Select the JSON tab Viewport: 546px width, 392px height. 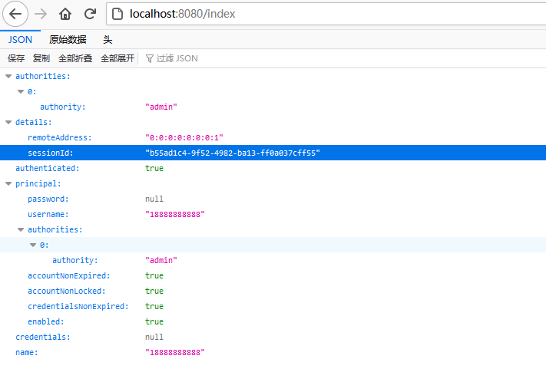point(20,39)
